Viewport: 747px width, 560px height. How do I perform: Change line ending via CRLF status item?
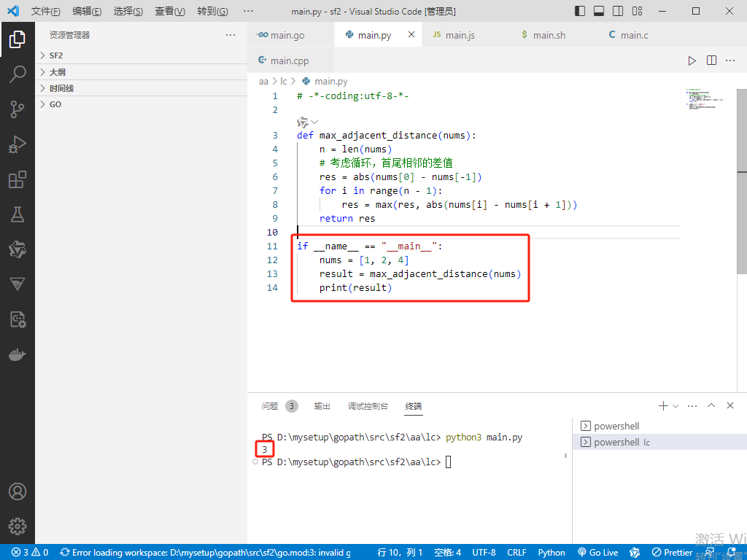point(516,553)
